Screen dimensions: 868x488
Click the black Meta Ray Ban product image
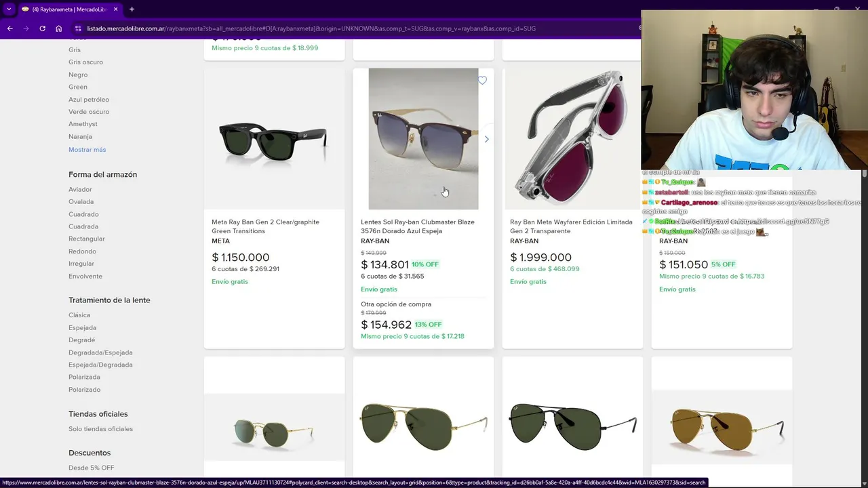point(274,139)
